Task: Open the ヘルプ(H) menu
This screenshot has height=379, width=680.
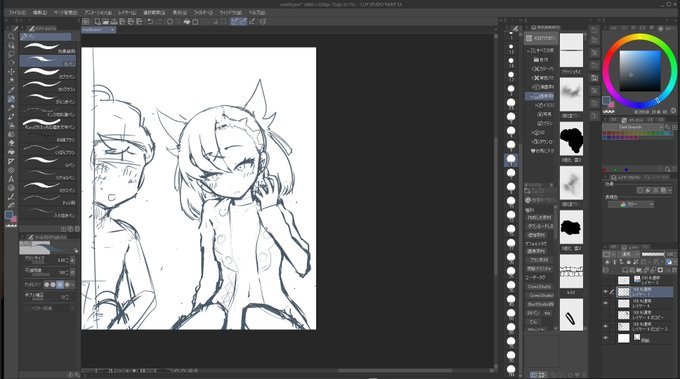Action: coord(257,13)
